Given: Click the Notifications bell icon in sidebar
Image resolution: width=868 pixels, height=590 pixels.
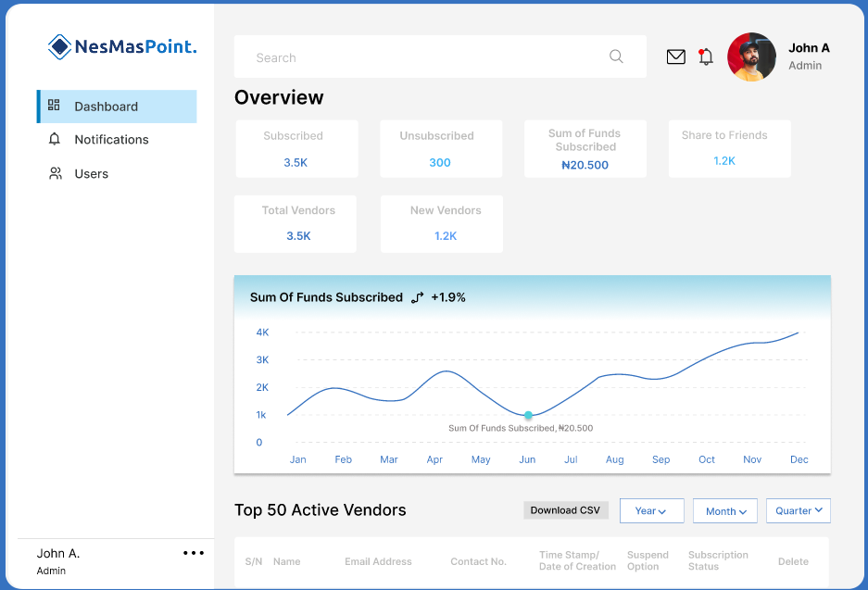Looking at the screenshot, I should [x=55, y=139].
